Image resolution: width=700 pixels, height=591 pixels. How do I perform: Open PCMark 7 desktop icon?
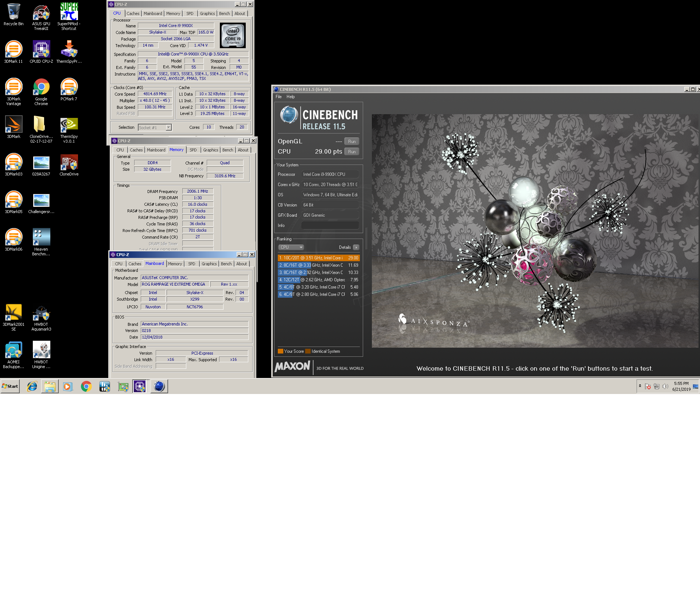point(69,90)
